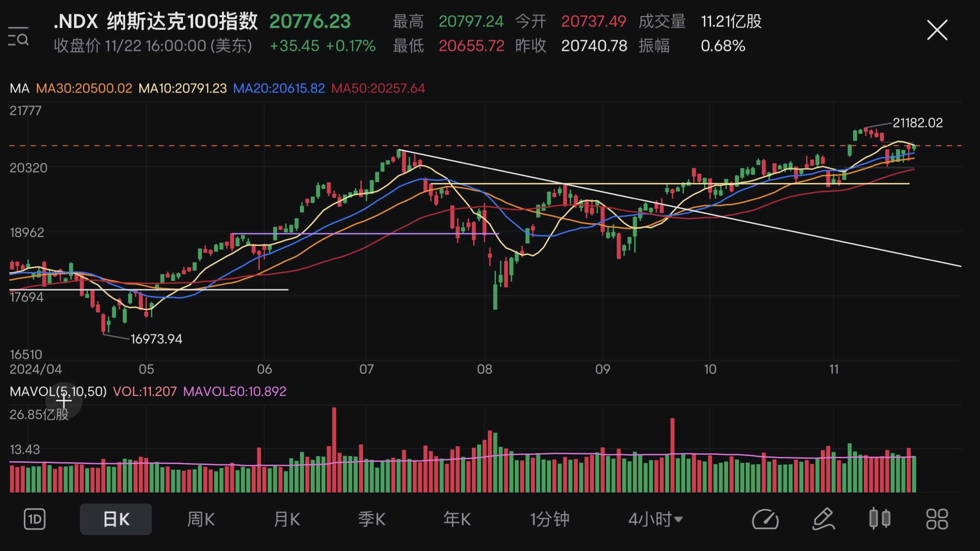The image size is (980, 551).
Task: Tap the 11 month axis label
Action: (x=834, y=370)
